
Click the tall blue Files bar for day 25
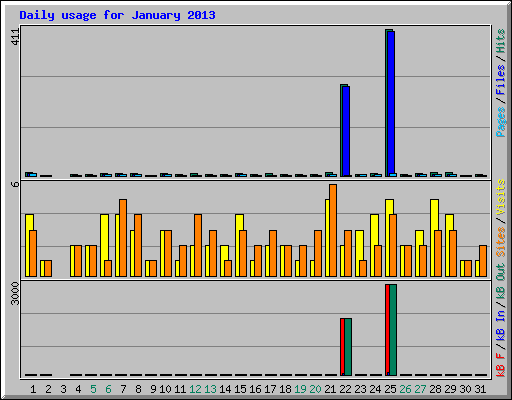[391, 103]
